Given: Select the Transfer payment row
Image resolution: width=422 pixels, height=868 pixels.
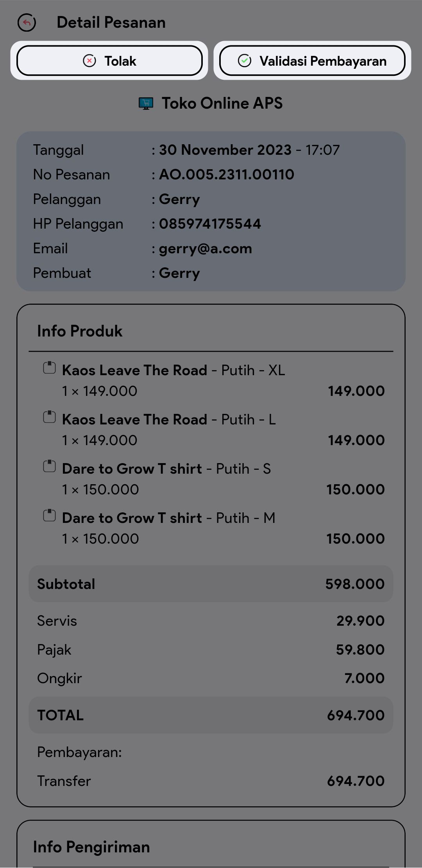Looking at the screenshot, I should click(x=211, y=781).
